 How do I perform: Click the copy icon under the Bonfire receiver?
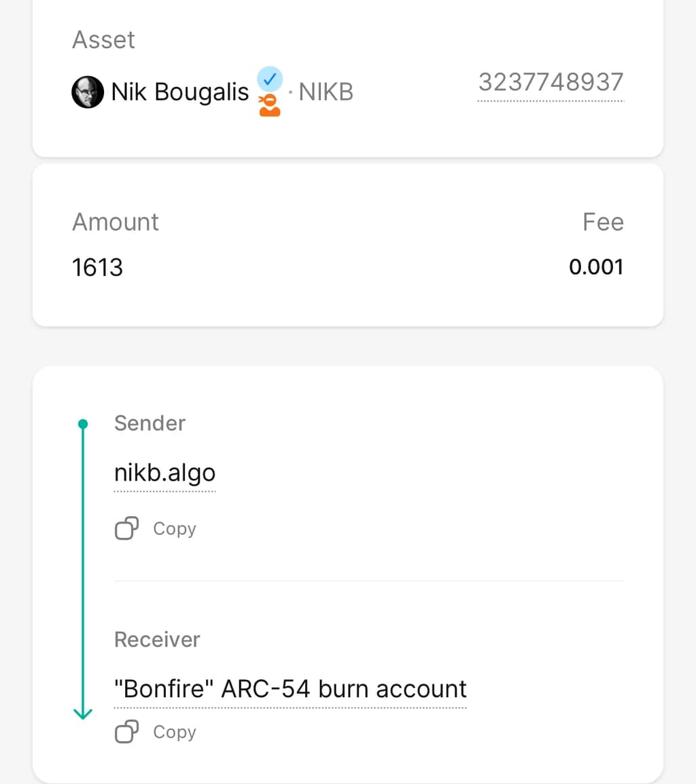(x=127, y=732)
